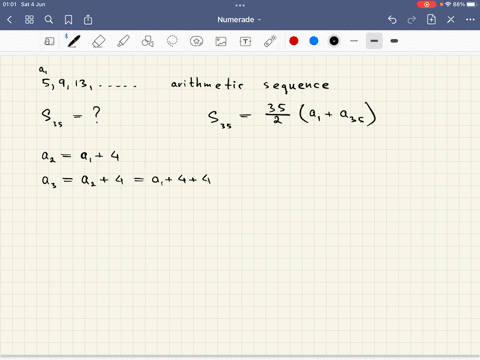Open the page thumbnails grid view

point(29,20)
